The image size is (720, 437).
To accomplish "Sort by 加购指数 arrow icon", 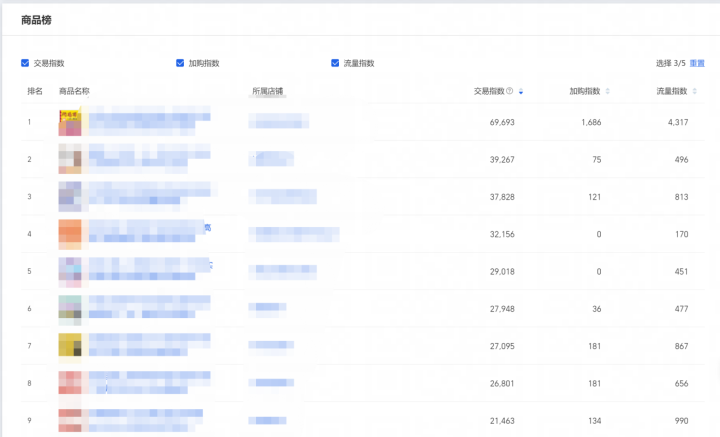I will tap(608, 91).
